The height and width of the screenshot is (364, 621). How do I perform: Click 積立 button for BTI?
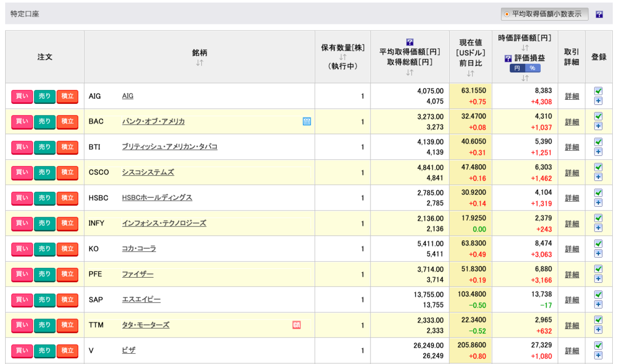(x=67, y=147)
